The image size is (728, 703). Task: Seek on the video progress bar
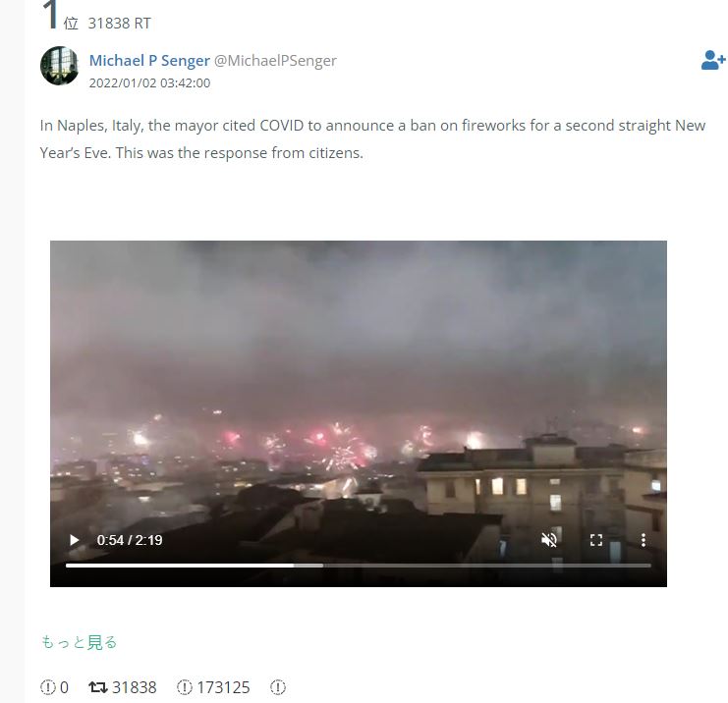[x=358, y=566]
